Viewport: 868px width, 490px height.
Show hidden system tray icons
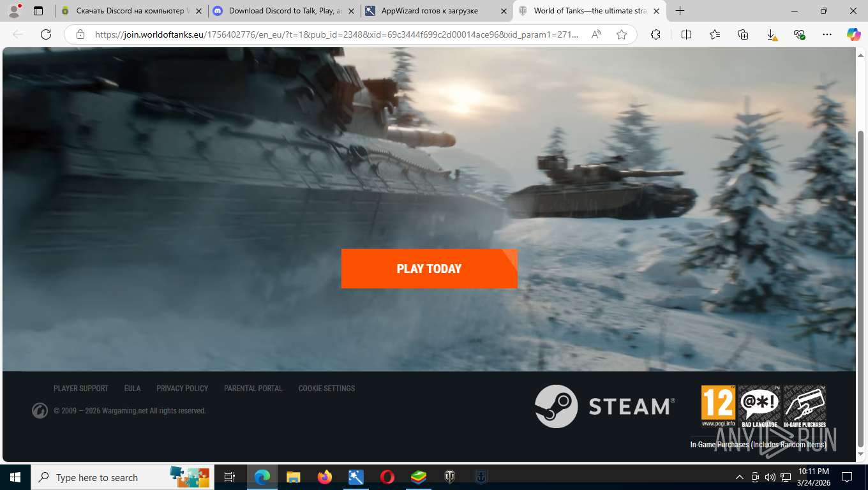pos(739,477)
